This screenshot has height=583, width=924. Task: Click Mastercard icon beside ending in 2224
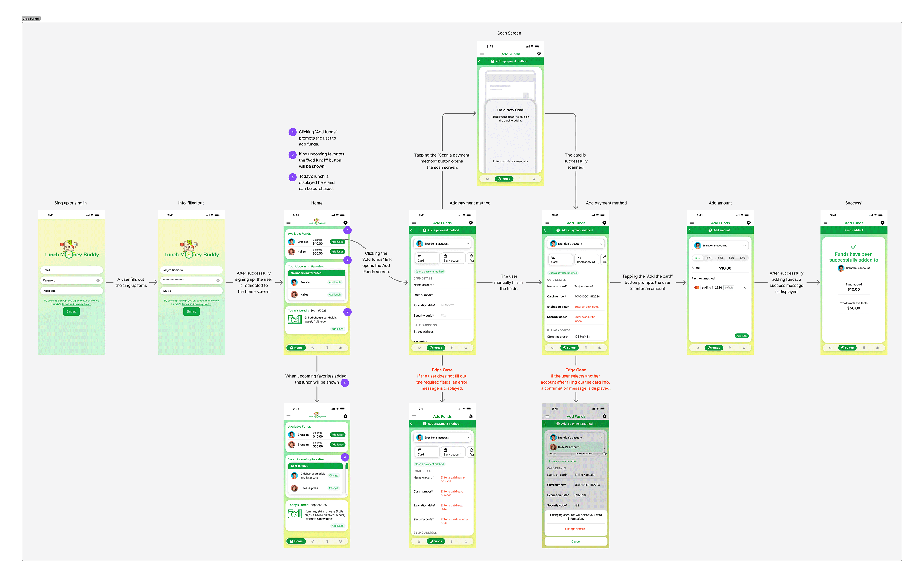pos(696,287)
